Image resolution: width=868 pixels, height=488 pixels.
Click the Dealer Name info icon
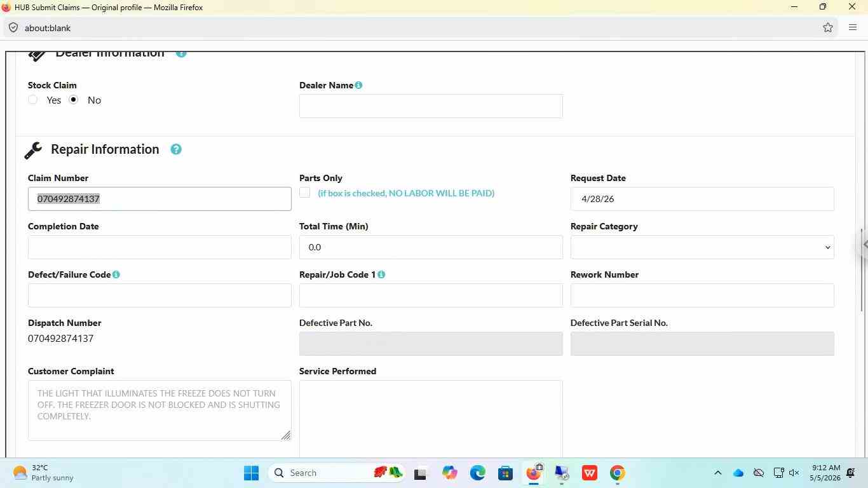(358, 85)
